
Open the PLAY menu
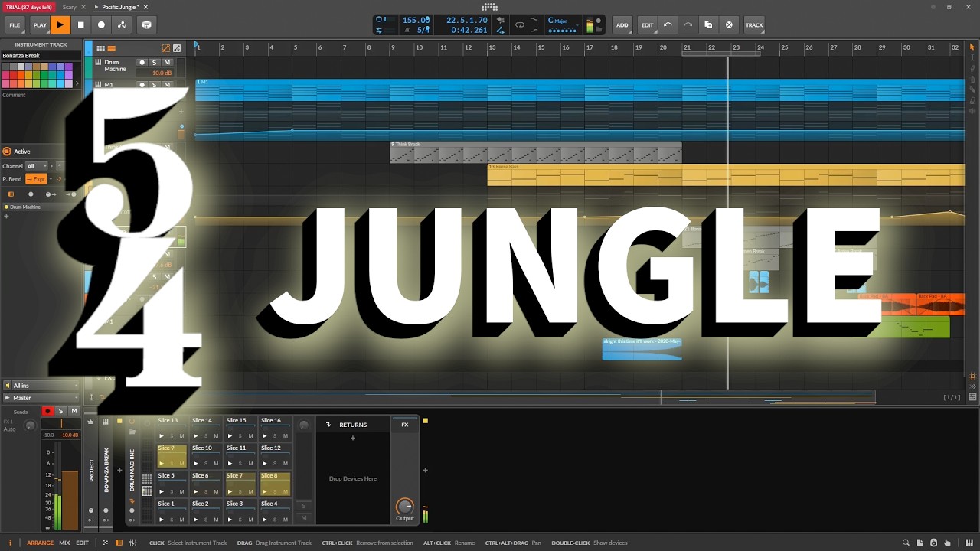click(40, 24)
